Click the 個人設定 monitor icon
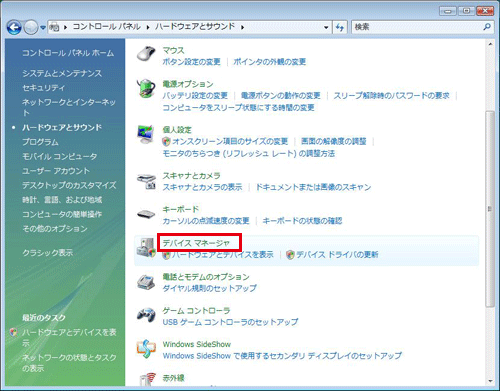The height and width of the screenshot is (391, 500). click(146, 134)
